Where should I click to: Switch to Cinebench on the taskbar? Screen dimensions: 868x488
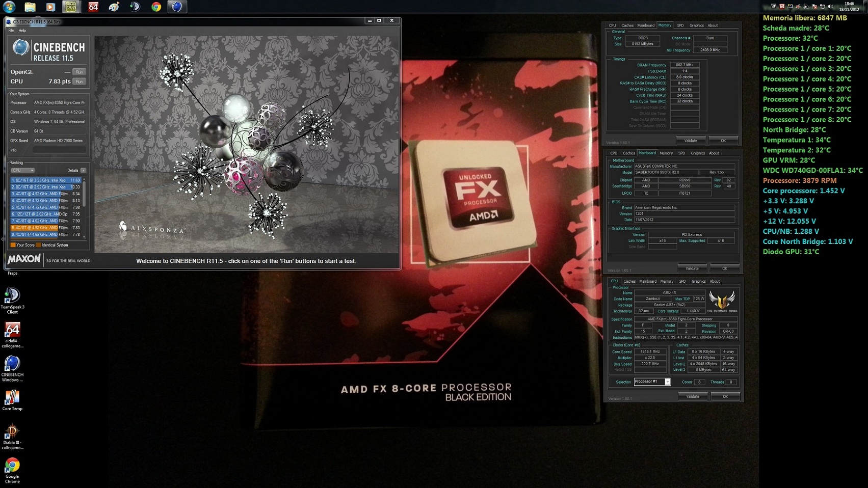click(x=177, y=7)
